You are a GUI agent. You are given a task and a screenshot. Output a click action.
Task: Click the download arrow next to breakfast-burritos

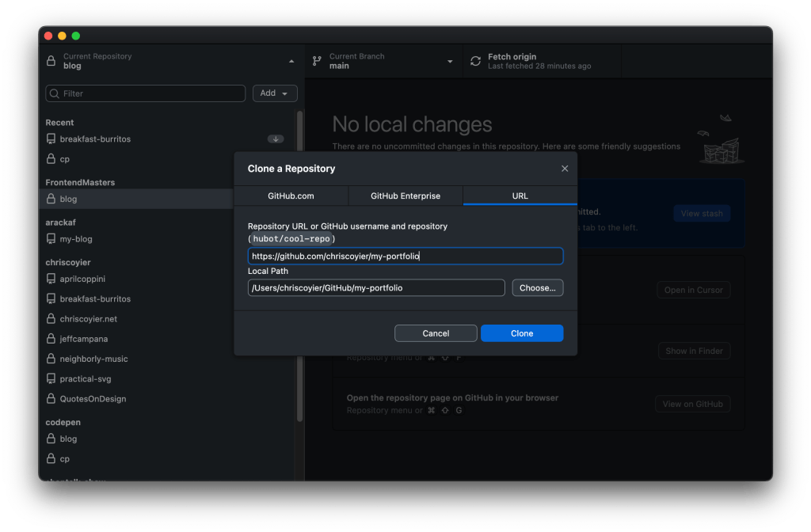276,139
